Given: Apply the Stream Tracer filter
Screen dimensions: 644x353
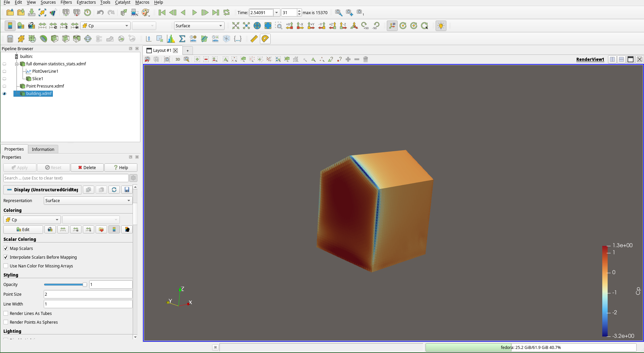Looking at the screenshot, I should tap(99, 39).
